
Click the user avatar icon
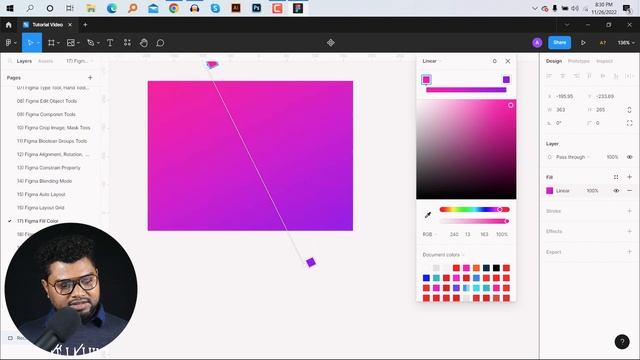click(537, 42)
